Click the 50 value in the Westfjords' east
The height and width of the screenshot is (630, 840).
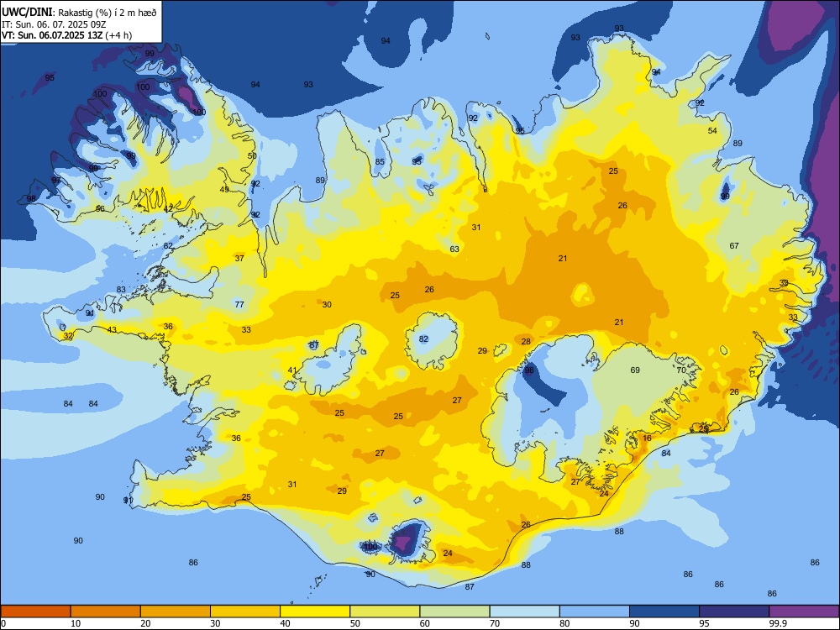point(252,156)
